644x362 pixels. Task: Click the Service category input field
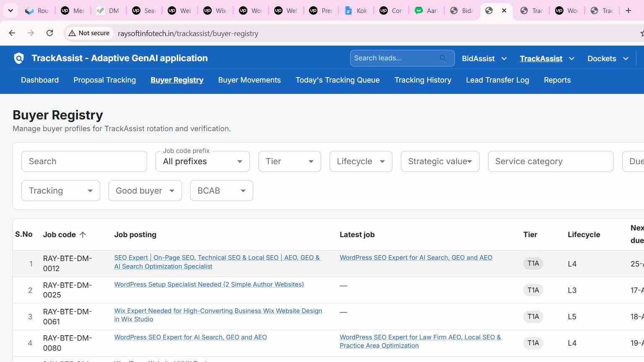[551, 161]
